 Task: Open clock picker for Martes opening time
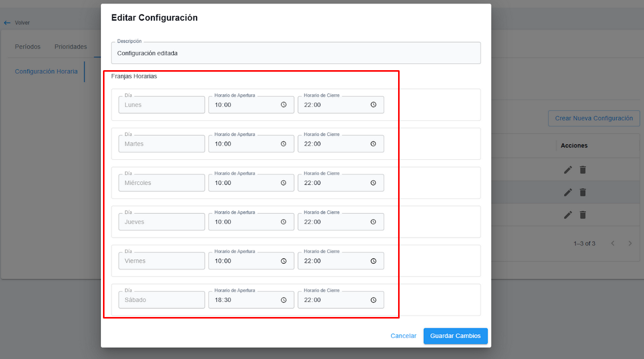pos(283,144)
